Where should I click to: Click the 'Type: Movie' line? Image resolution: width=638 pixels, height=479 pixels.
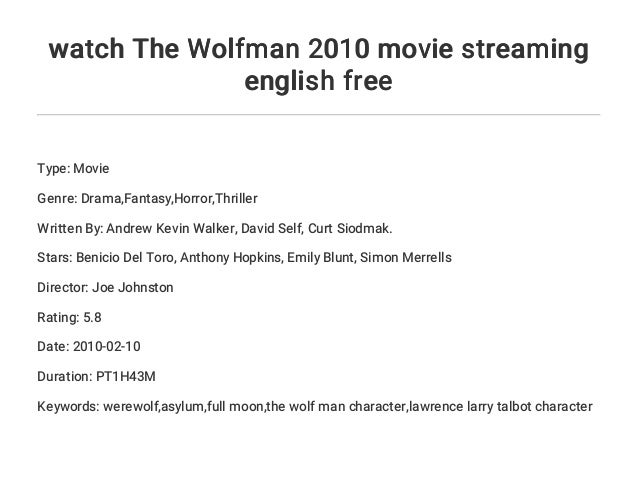coord(73,168)
